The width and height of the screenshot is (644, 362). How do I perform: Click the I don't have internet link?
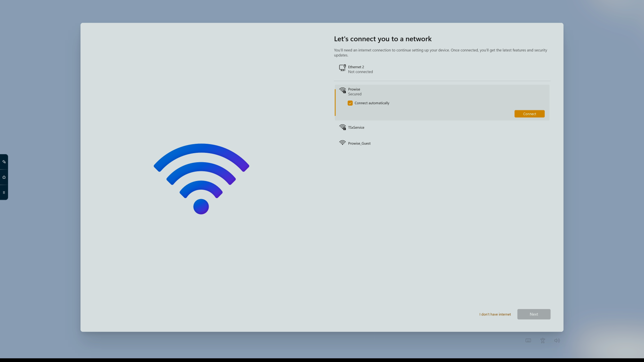[495, 314]
